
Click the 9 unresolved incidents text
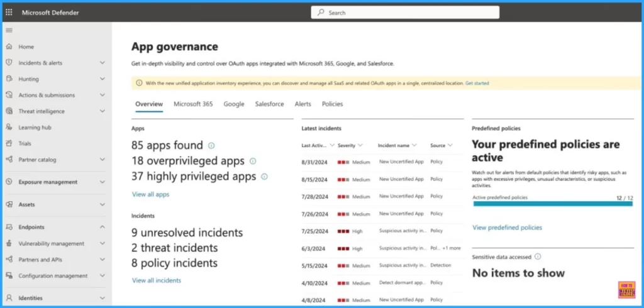pos(187,233)
